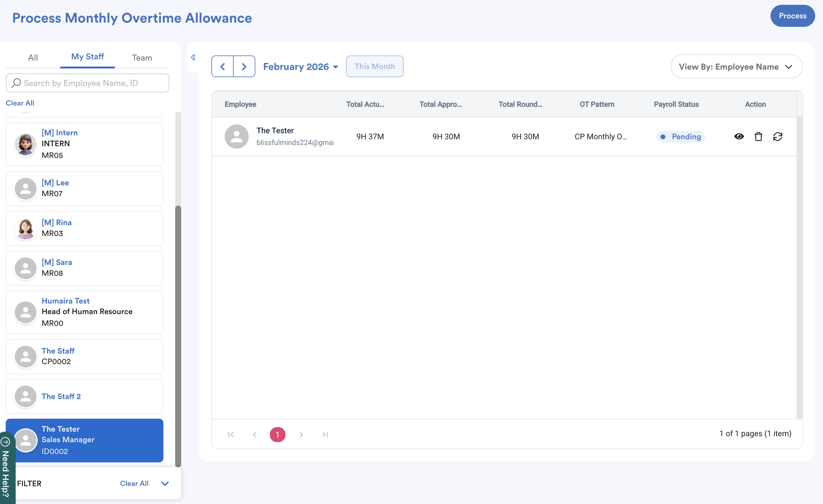This screenshot has width=823, height=504.
Task: Switch to the All tab
Action: (33, 58)
